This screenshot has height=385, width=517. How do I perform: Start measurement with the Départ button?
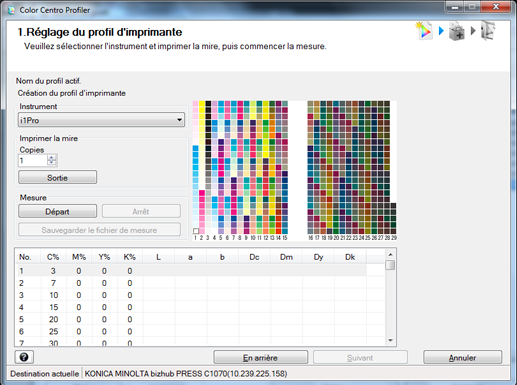(57, 211)
